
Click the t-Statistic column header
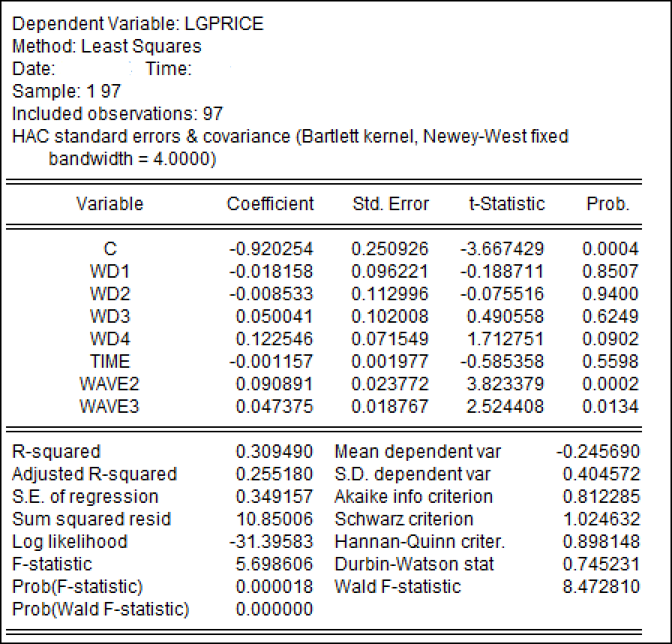tap(506, 204)
